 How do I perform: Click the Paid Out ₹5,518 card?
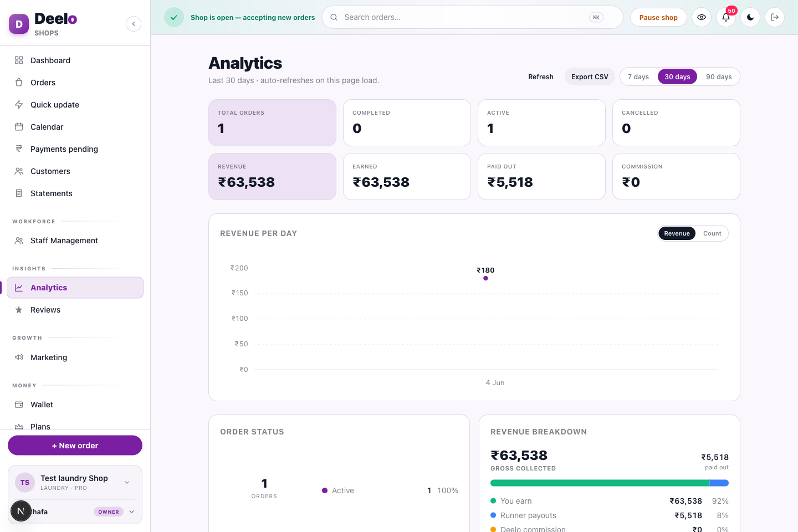pos(541,176)
